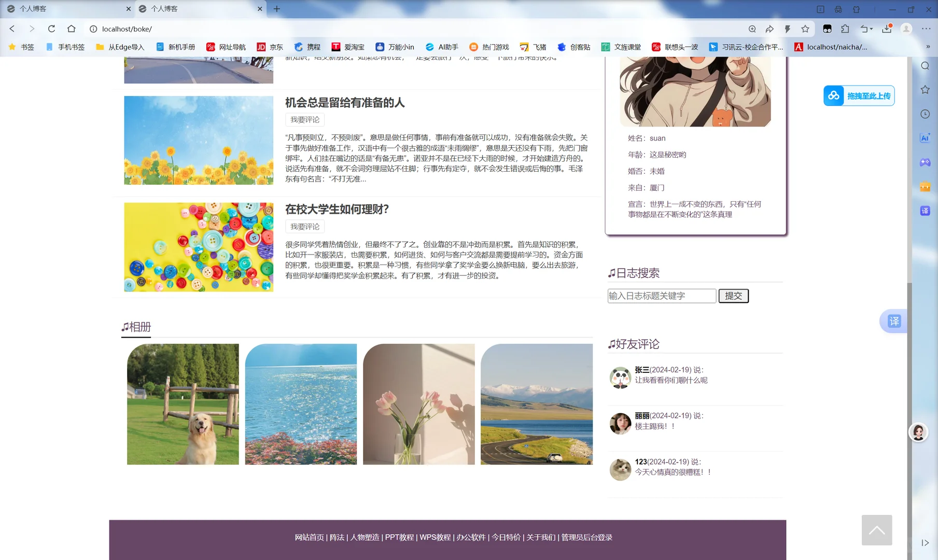Click the browser profile avatar icon
938x560 pixels.
click(x=906, y=29)
